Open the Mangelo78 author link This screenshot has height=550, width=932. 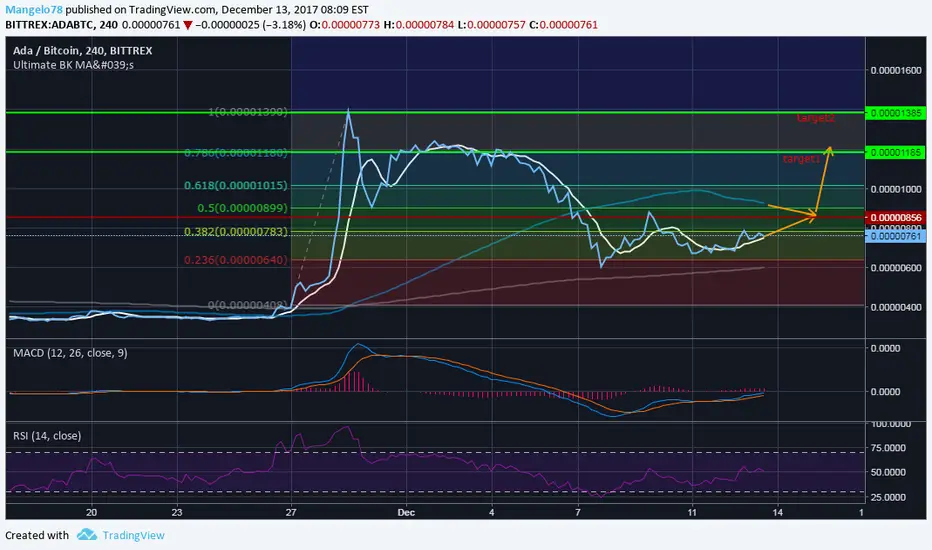(x=33, y=10)
